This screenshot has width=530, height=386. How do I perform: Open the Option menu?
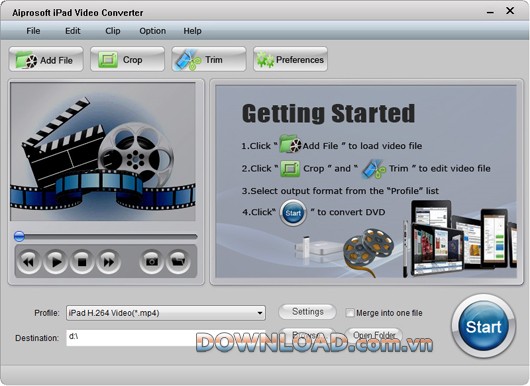(152, 31)
